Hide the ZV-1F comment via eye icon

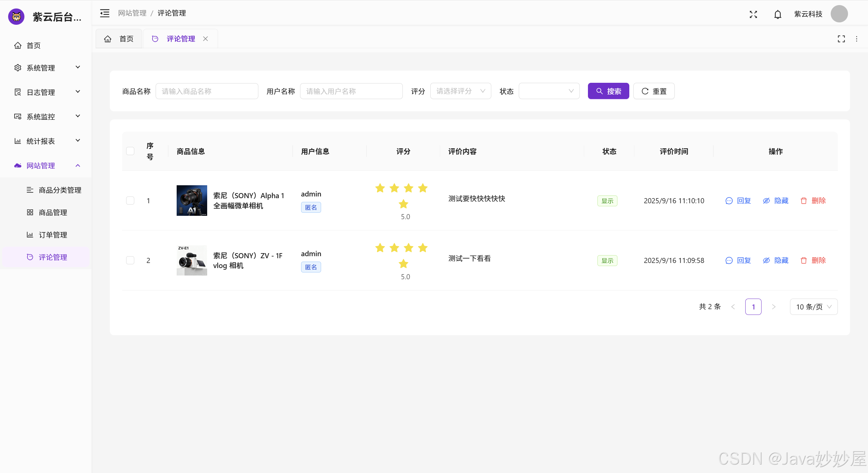[x=766, y=261]
